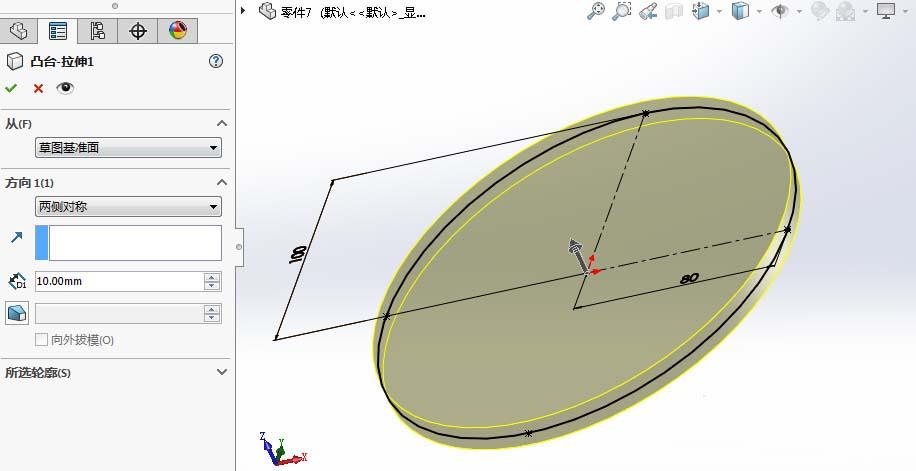Open the DisplayManager color ball tab

[x=178, y=31]
